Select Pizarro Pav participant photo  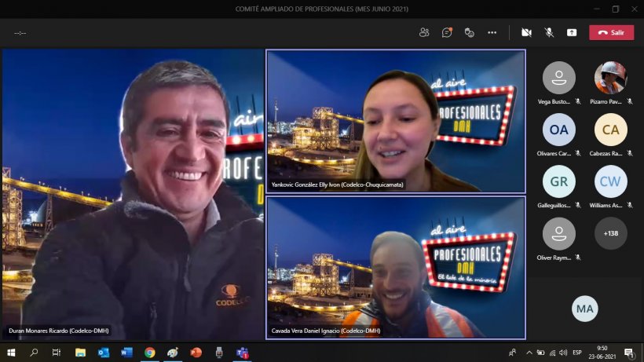(611, 78)
